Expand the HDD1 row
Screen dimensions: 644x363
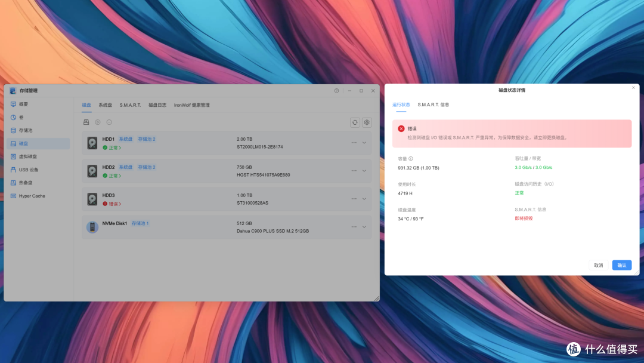[364, 143]
